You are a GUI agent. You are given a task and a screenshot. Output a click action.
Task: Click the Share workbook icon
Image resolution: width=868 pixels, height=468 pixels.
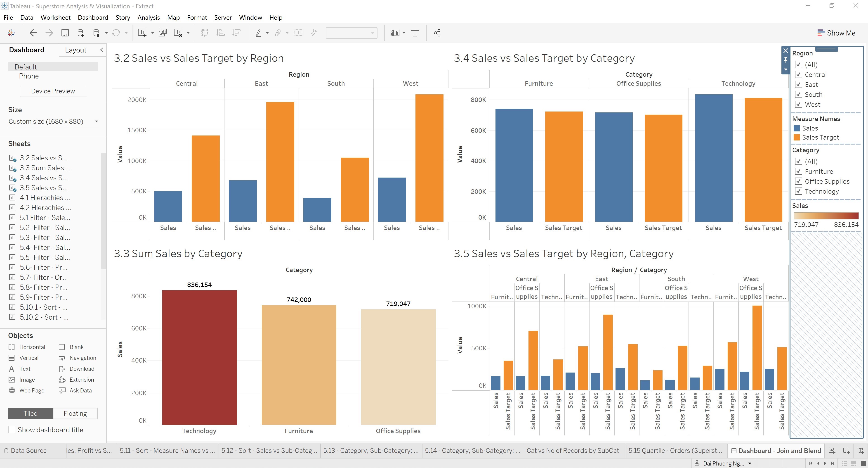tap(437, 33)
